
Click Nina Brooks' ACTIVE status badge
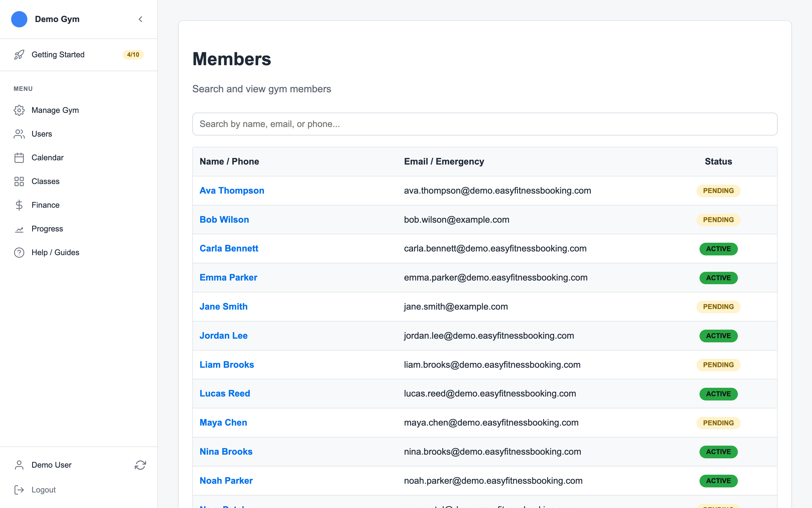718,452
